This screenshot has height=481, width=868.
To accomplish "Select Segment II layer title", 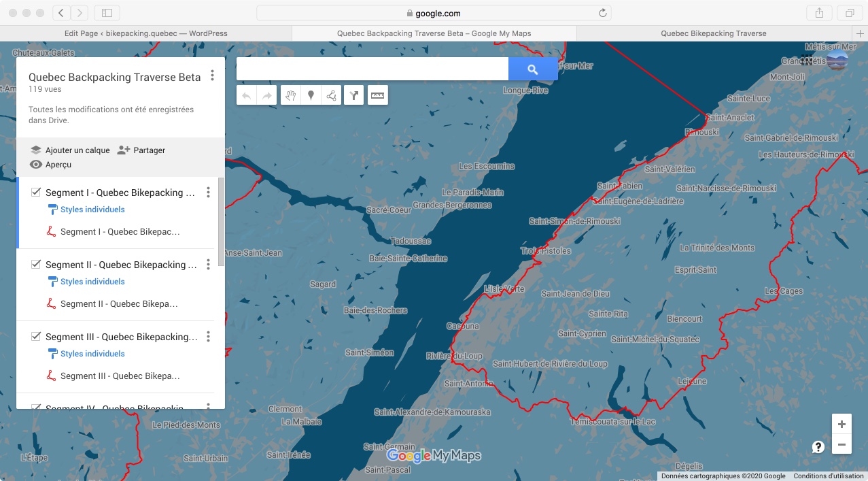I will (121, 265).
